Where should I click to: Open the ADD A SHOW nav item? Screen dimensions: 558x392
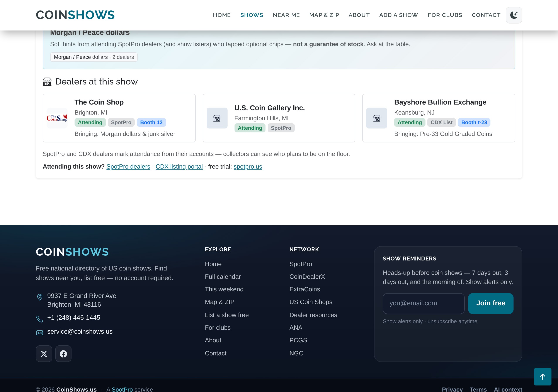[x=399, y=15]
